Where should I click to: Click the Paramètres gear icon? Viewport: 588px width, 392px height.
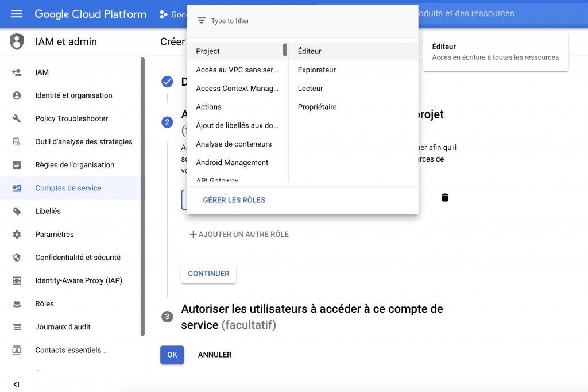[x=17, y=235]
